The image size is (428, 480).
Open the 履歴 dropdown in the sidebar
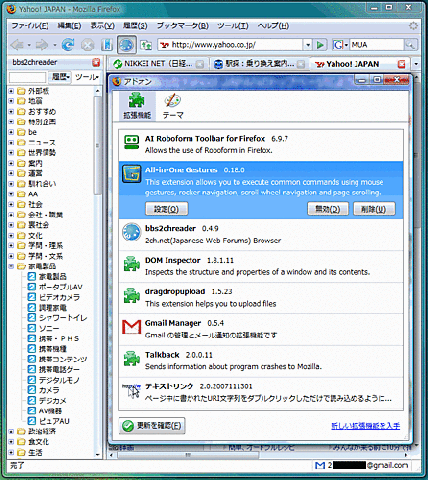(60, 77)
